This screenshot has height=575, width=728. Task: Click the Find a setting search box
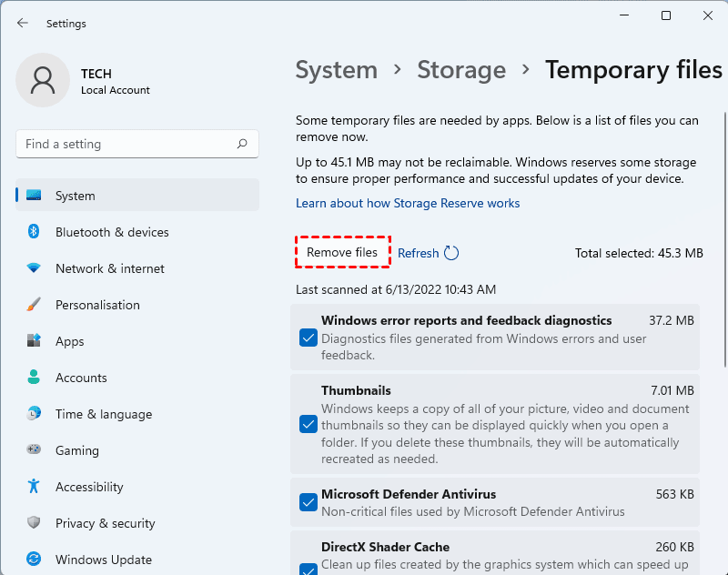click(x=127, y=144)
